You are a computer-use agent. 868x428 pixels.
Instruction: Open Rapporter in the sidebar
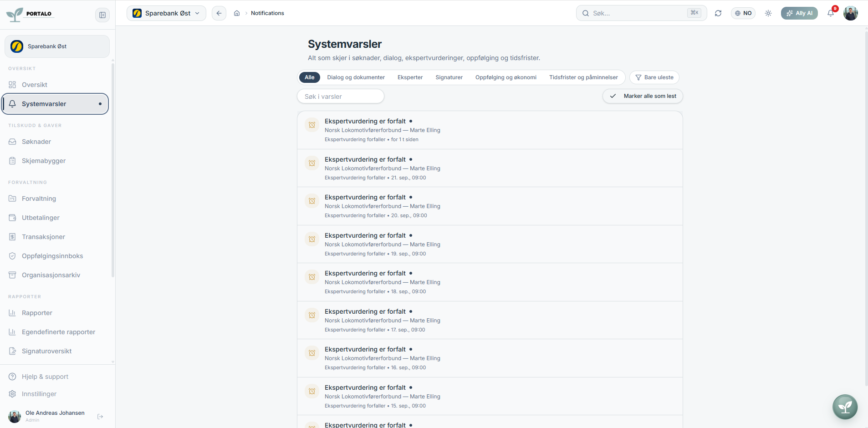[56, 313]
